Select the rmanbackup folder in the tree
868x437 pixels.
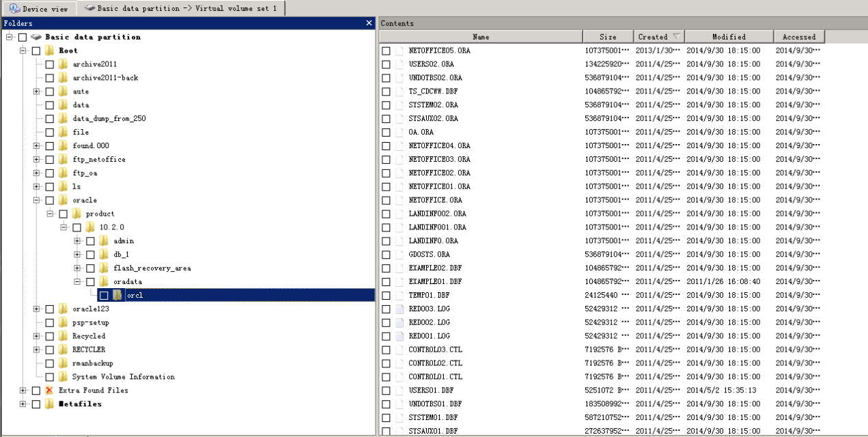tap(93, 363)
